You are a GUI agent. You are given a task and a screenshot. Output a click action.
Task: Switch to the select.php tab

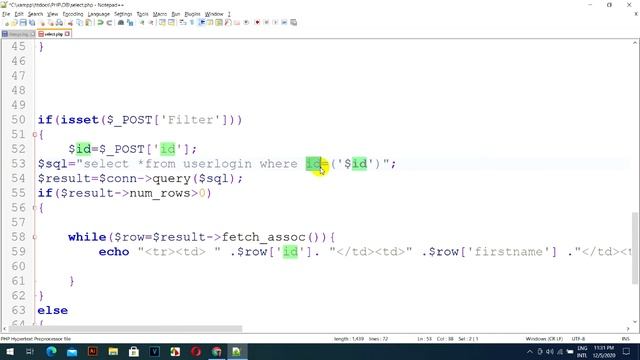point(53,34)
